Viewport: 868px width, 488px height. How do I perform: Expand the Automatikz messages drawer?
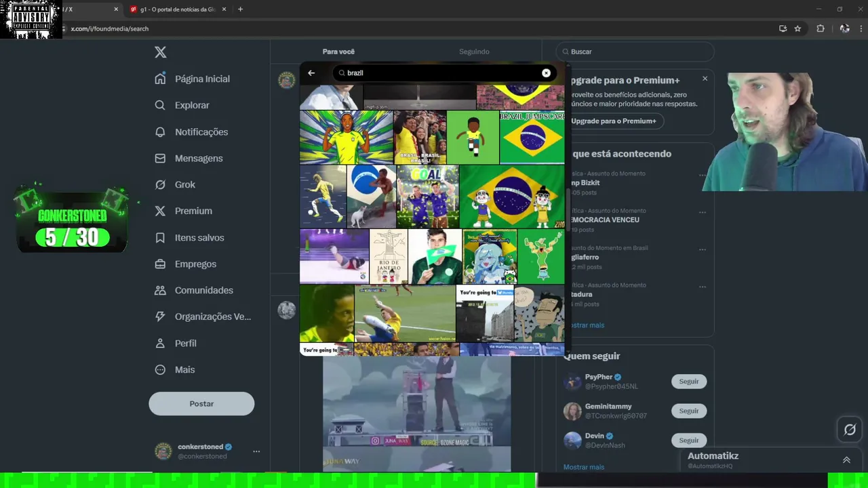coord(846,460)
